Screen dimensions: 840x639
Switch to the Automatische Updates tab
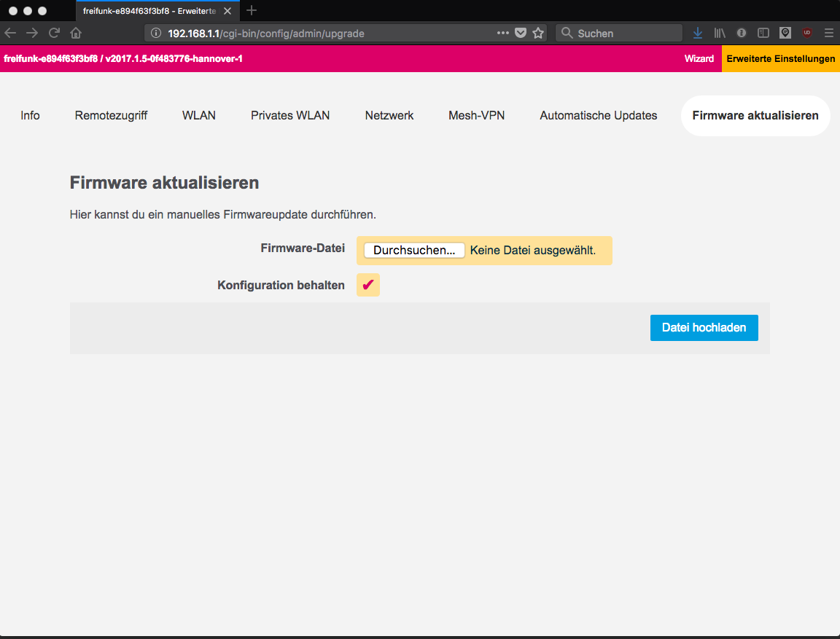[598, 115]
